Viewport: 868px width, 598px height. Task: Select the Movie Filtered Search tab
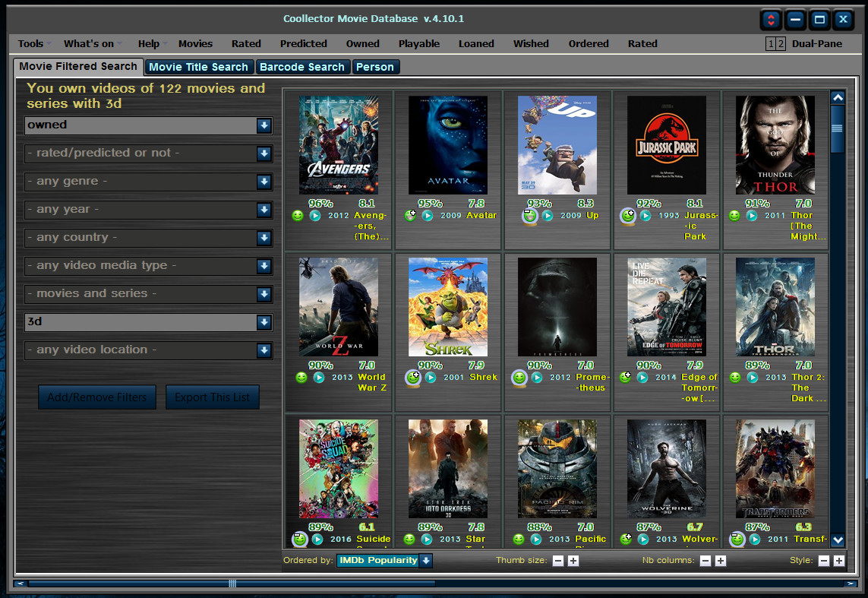coord(78,66)
